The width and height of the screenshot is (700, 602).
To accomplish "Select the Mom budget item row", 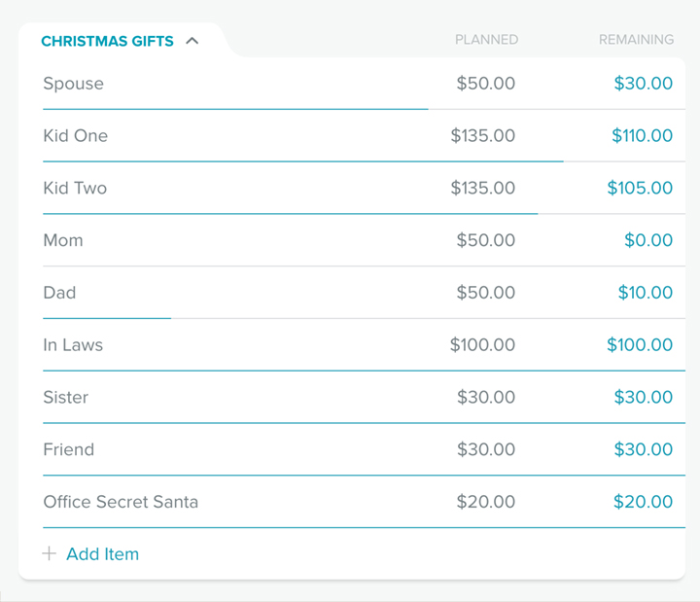I will coord(364,240).
